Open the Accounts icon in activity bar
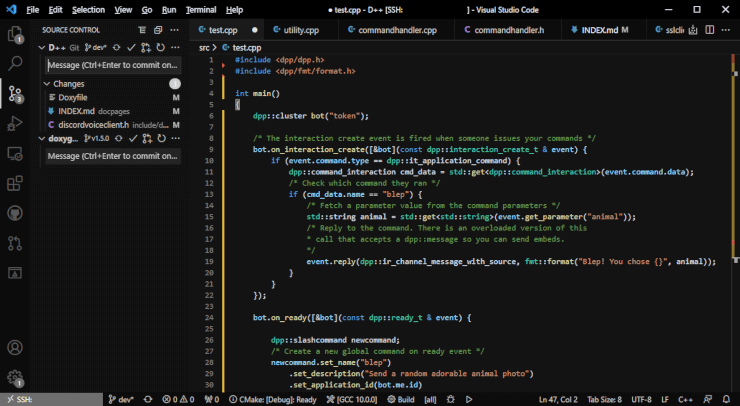The width and height of the screenshot is (740, 406). click(15, 348)
